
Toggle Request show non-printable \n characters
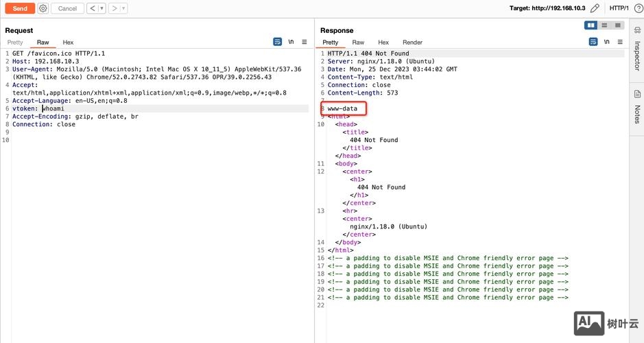[291, 42]
